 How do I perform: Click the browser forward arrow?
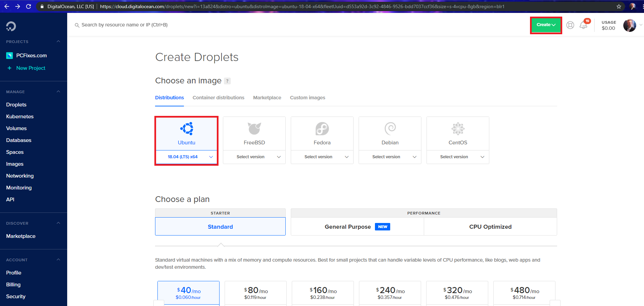pos(18,6)
